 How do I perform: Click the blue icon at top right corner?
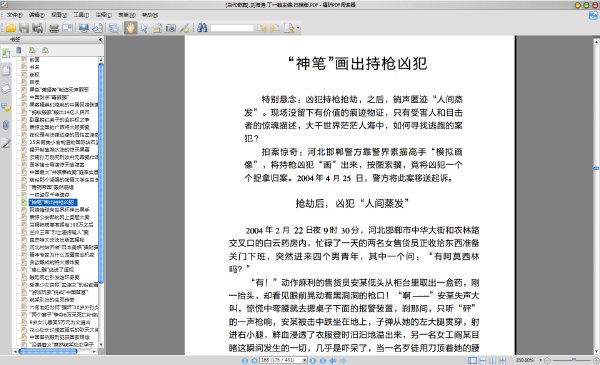(593, 16)
